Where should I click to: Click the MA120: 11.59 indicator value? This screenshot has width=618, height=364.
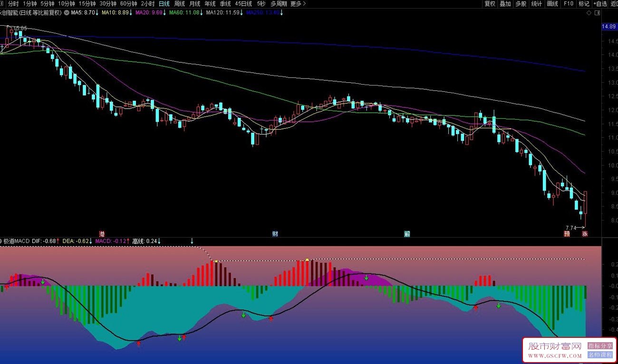[x=224, y=13]
